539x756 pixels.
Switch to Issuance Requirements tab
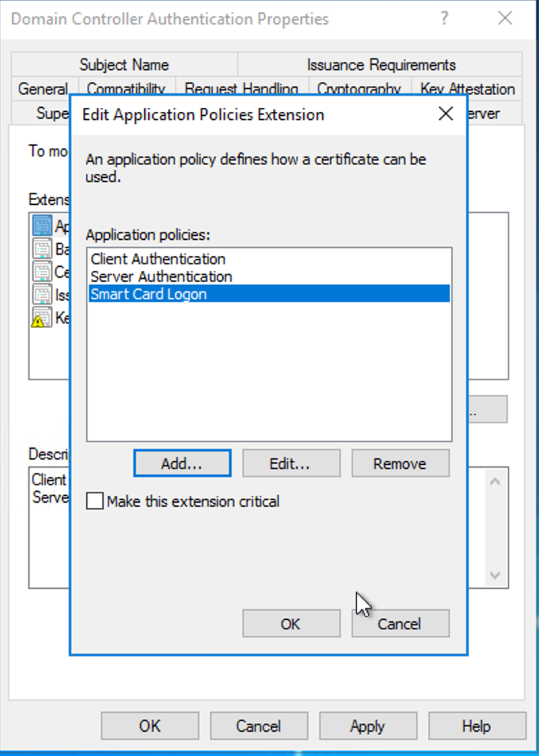click(381, 64)
